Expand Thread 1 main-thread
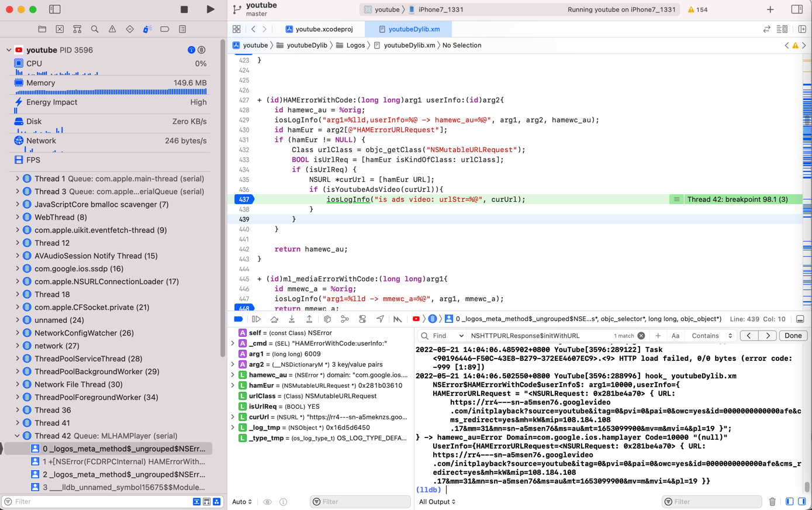 tap(18, 179)
